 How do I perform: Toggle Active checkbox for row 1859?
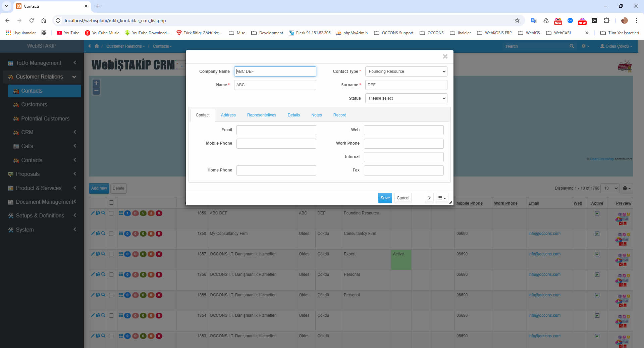tap(597, 213)
